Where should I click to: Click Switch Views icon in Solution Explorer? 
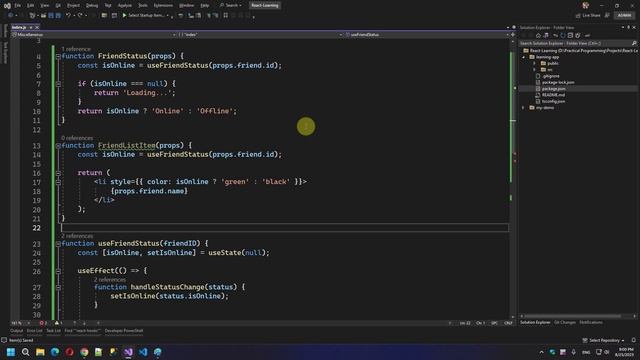coord(546,36)
